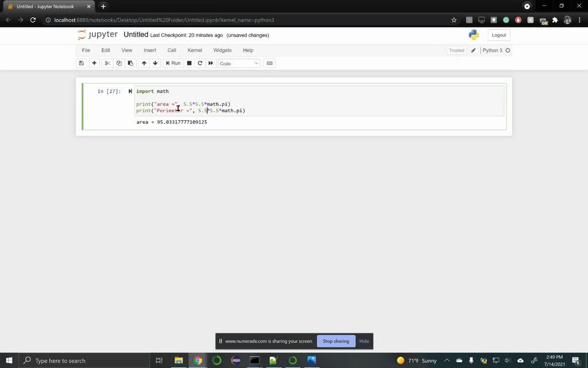Viewport: 588px width, 368px height.
Task: Click the Stop sharing button
Action: pyautogui.click(x=335, y=341)
